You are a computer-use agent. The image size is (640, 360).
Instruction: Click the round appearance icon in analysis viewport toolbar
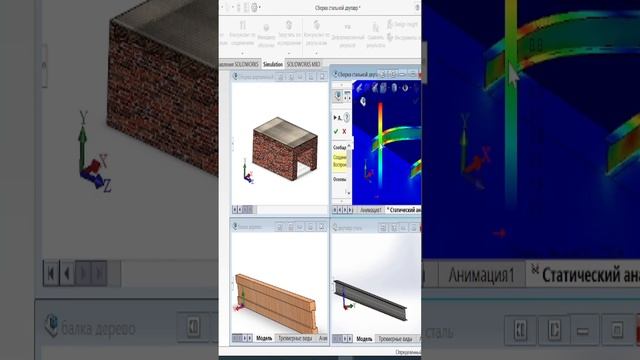[405, 88]
